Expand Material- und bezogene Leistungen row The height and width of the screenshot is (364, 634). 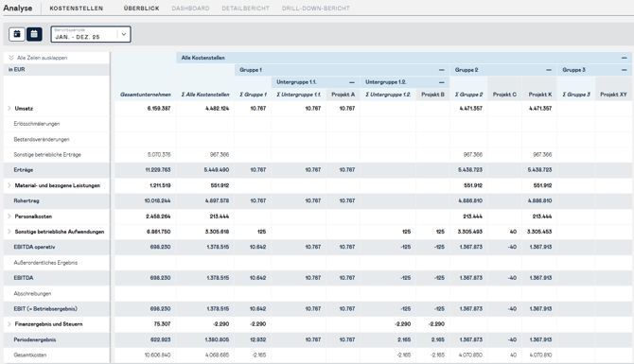pyautogui.click(x=9, y=185)
